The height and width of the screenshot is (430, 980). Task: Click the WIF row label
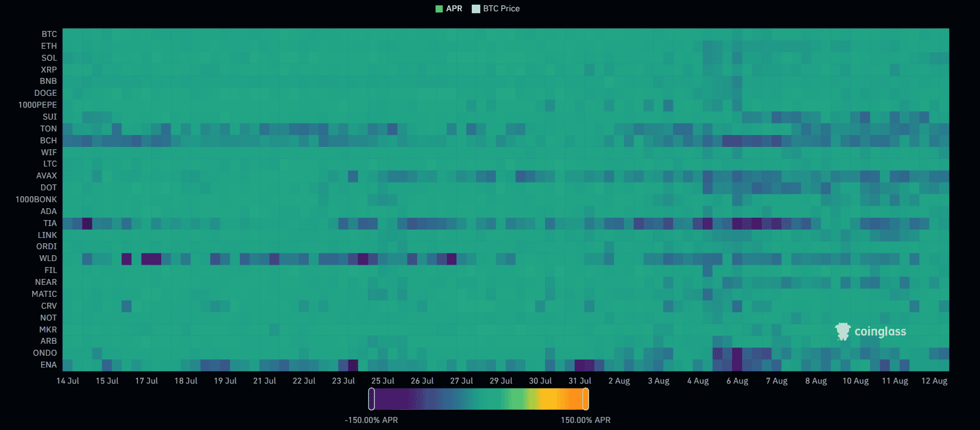pos(49,152)
